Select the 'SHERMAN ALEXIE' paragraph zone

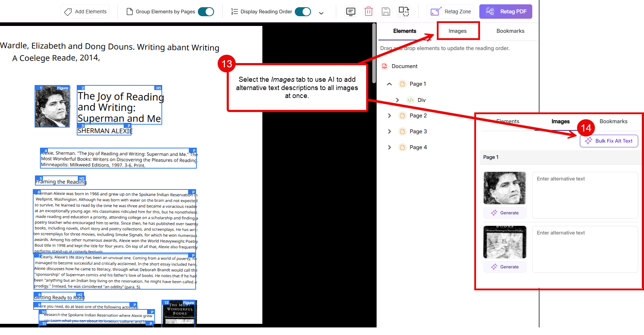105,130
